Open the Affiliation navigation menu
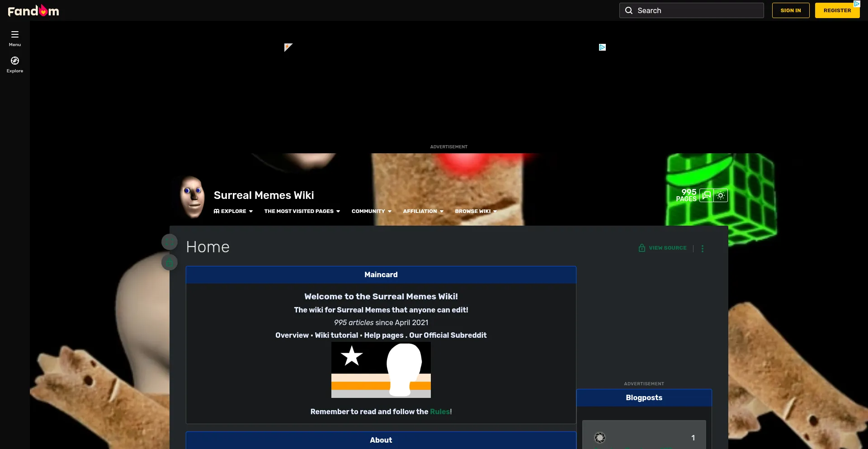The width and height of the screenshot is (868, 449). tap(423, 211)
